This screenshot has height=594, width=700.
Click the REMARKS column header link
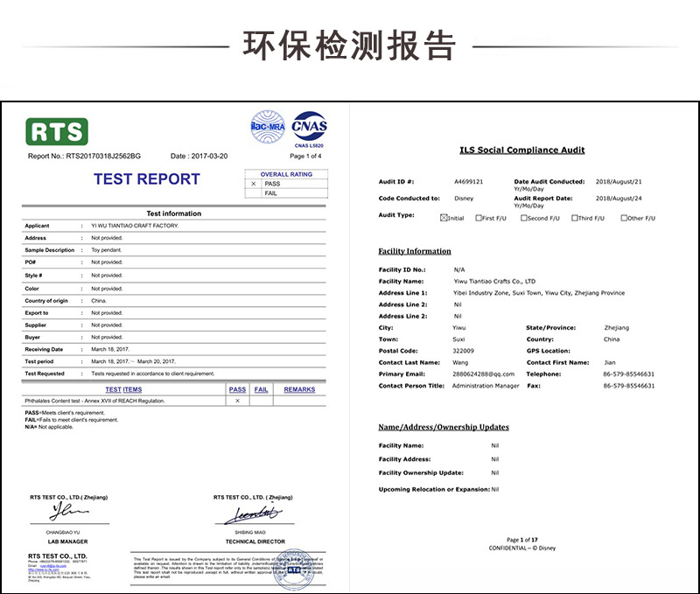pos(300,389)
